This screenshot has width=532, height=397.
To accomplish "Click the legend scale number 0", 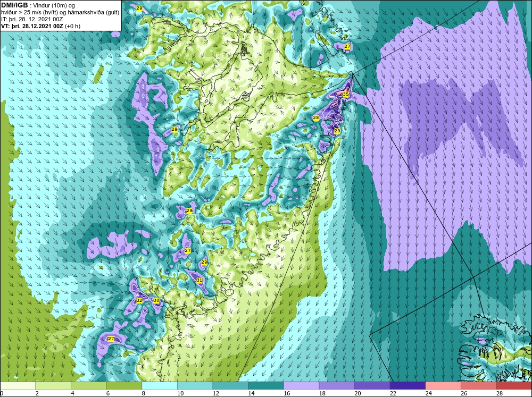I will [x=2, y=393].
